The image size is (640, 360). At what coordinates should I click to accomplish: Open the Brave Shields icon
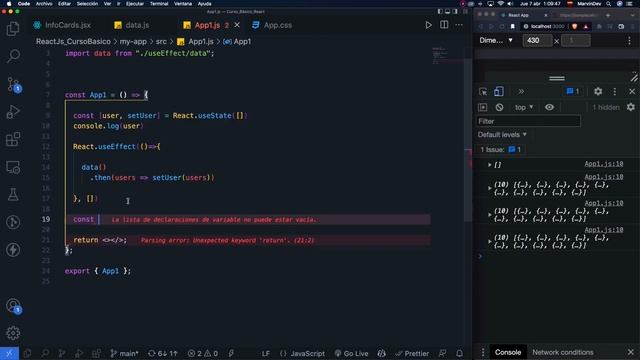[575, 27]
